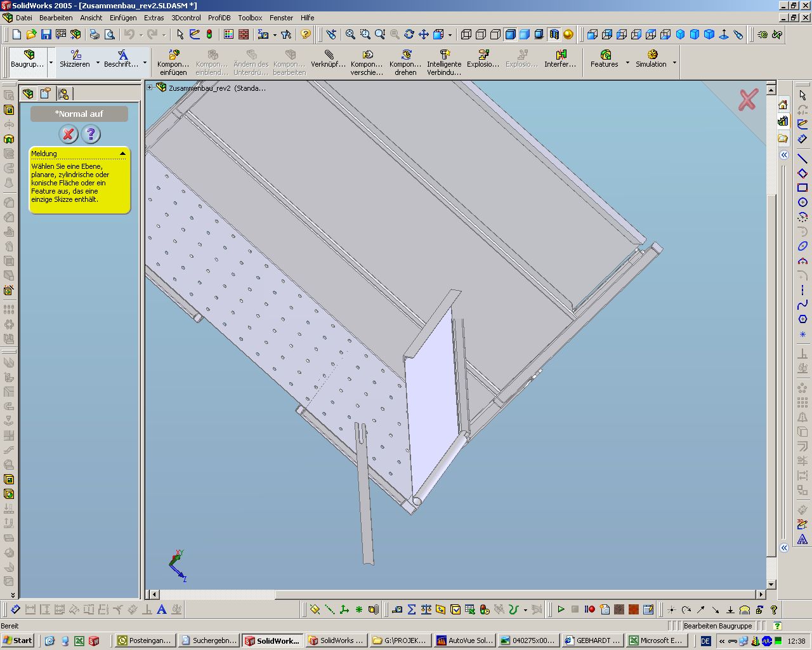
Task: Open the Einfügen menu
Action: point(122,18)
